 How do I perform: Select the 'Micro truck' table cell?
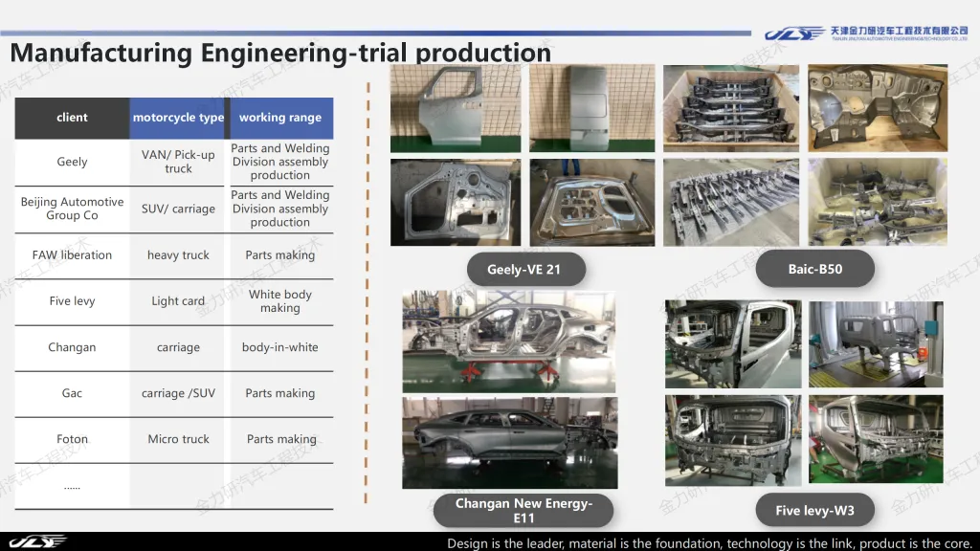coord(178,439)
